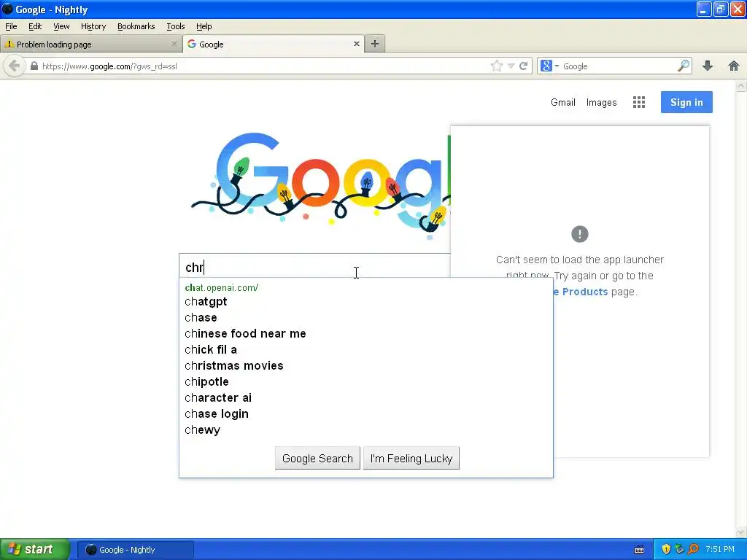The width and height of the screenshot is (747, 560).
Task: Click the page scrollbar down arrow
Action: point(741,532)
